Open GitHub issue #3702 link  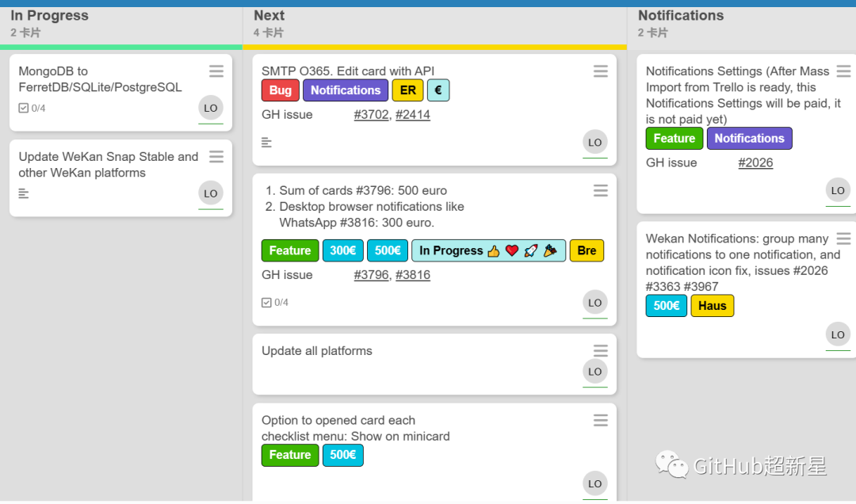coord(371,115)
